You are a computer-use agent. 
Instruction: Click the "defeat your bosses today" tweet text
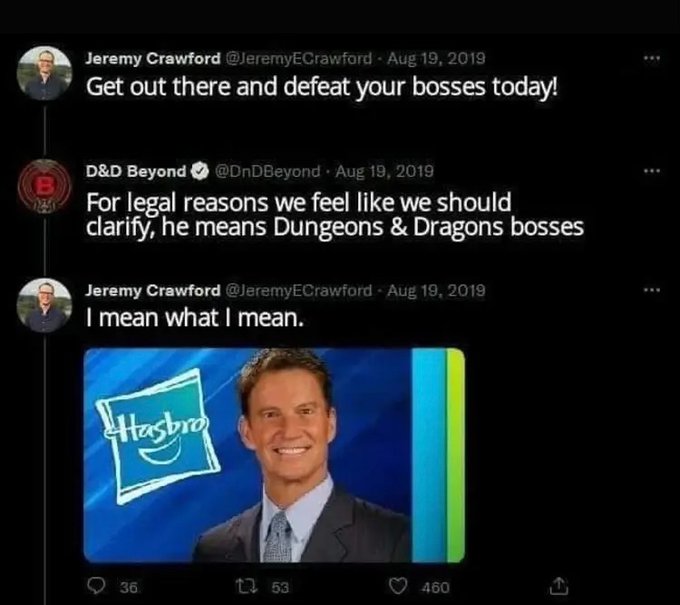pyautogui.click(x=321, y=87)
